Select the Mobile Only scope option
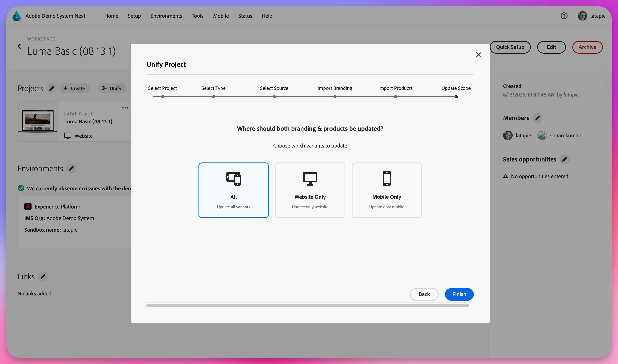Screen dimensions: 618x364 coord(387,190)
